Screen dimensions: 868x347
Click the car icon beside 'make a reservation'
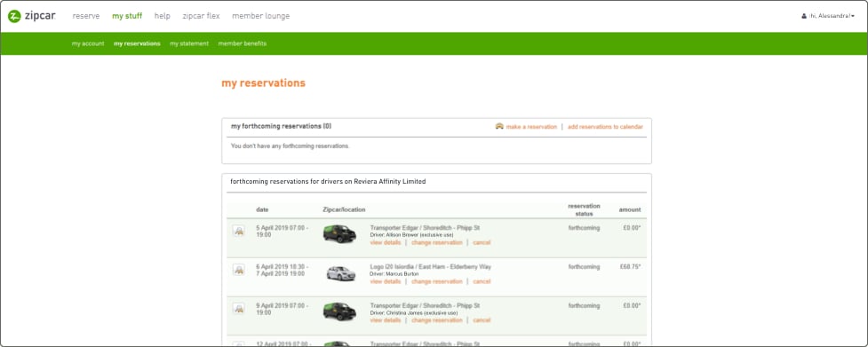(x=499, y=126)
